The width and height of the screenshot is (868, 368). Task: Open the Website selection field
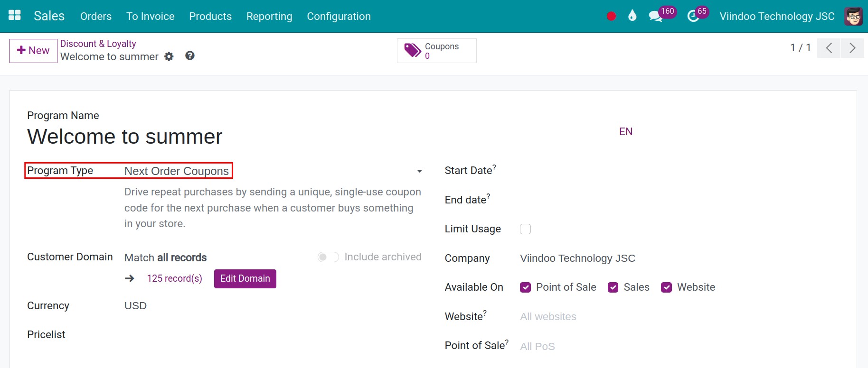tap(679, 317)
